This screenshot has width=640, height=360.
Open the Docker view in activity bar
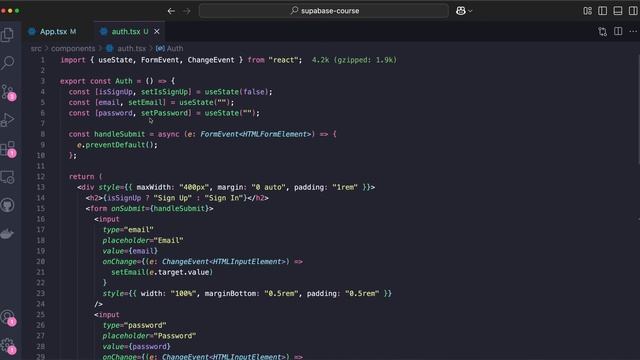click(x=7, y=234)
